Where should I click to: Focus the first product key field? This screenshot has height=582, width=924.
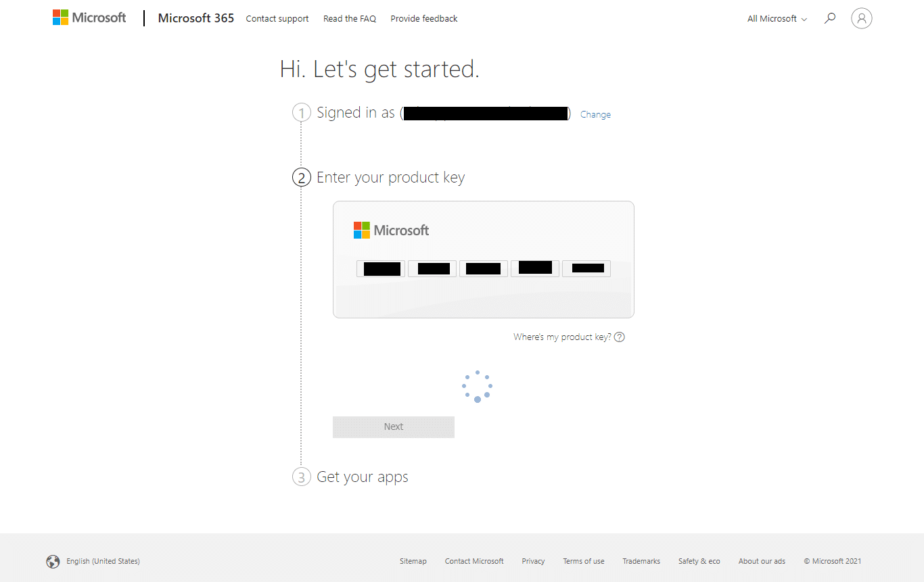tap(381, 268)
